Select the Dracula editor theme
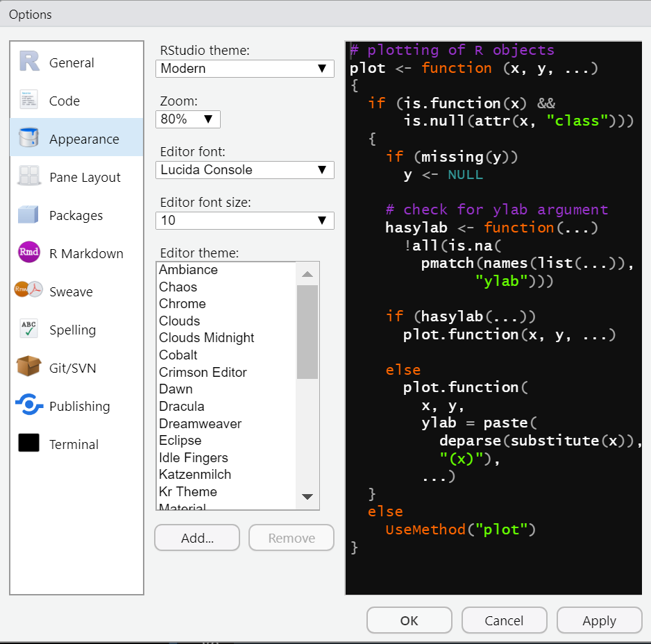The width and height of the screenshot is (651, 644). pos(226,406)
